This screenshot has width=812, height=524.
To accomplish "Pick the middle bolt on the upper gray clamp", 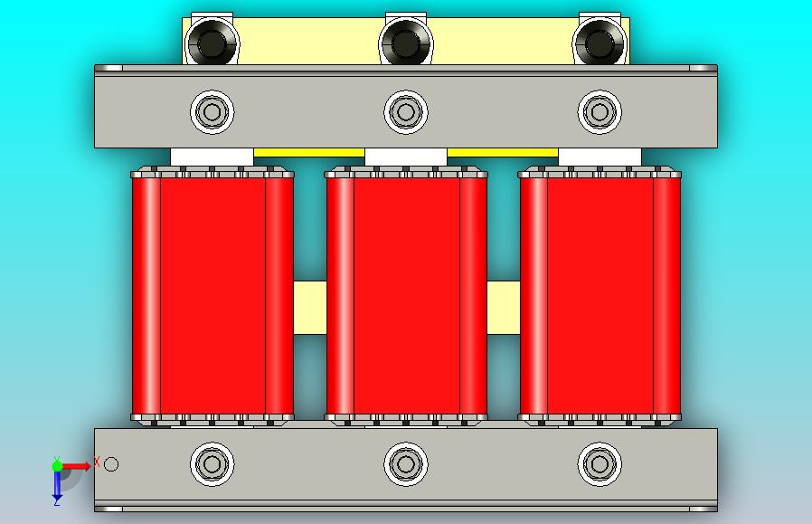I will coord(406,112).
